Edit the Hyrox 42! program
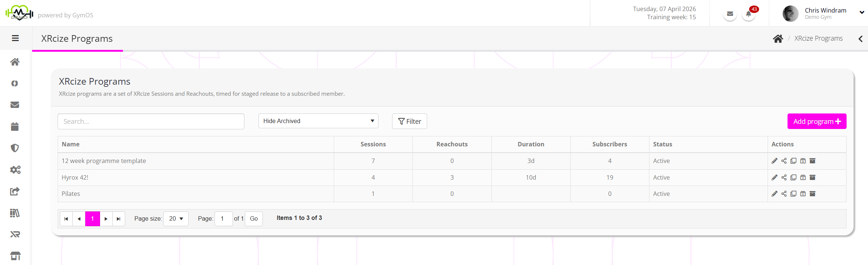Viewport: 868px width, 265px height. 774,177
